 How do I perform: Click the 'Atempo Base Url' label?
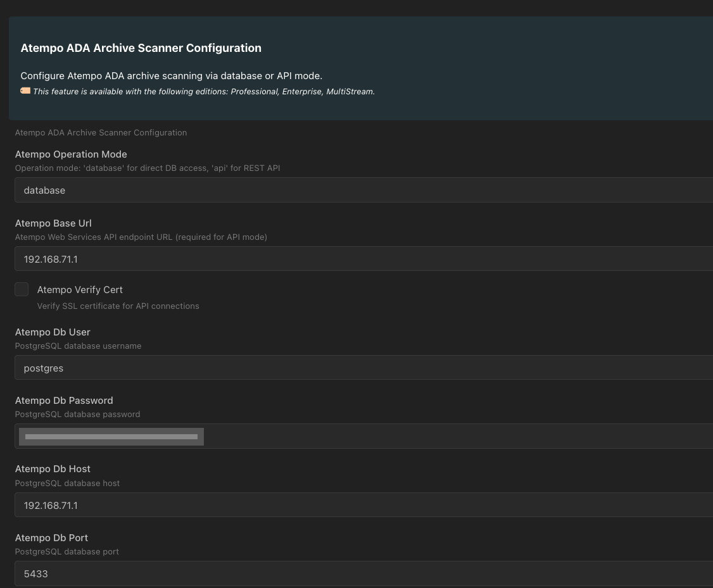click(53, 223)
